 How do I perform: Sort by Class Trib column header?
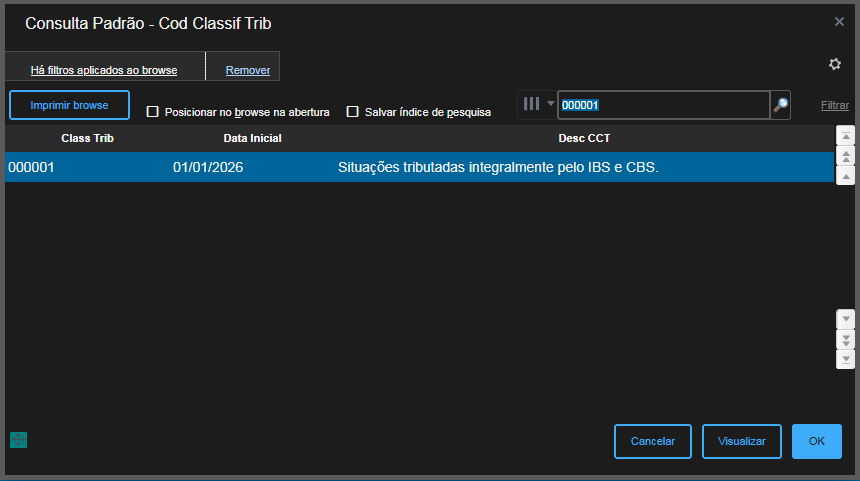[88, 138]
